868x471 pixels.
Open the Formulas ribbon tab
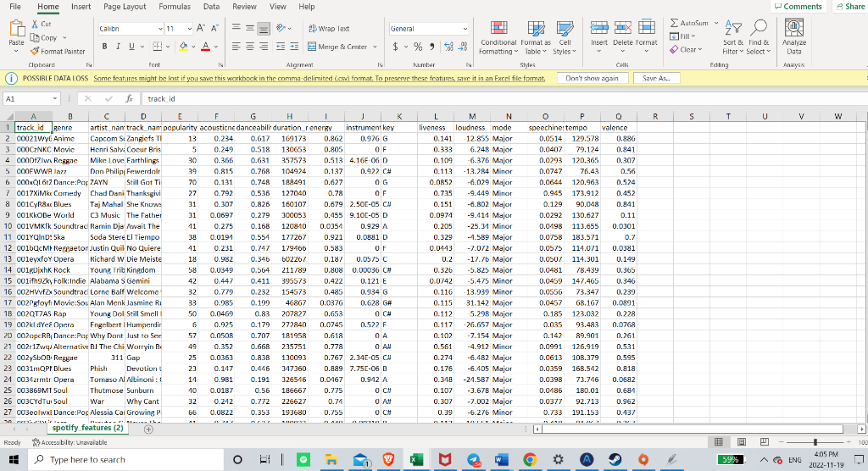point(174,7)
